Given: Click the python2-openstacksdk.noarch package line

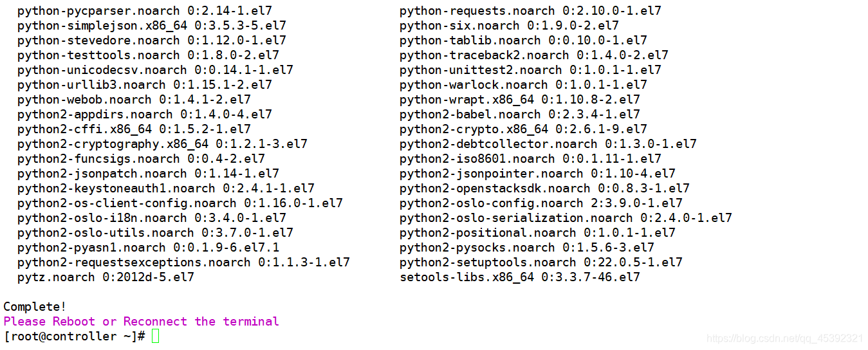Looking at the screenshot, I should click(x=544, y=189).
